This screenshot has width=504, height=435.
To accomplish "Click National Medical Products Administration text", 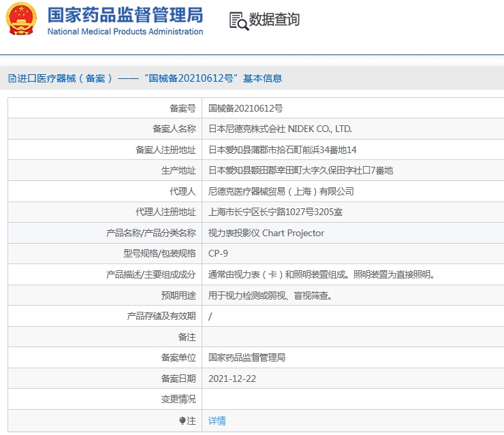I will point(125,31).
